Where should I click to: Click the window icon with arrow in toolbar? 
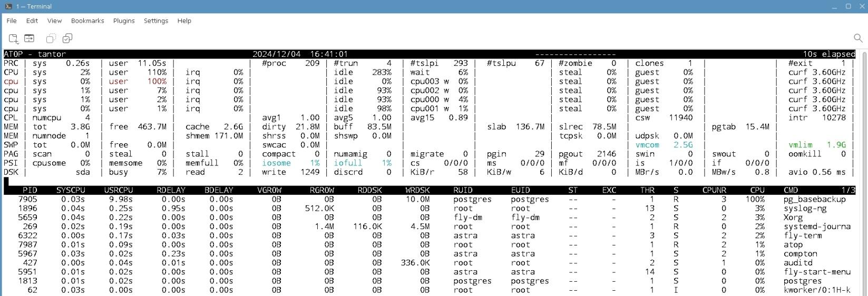(x=30, y=38)
